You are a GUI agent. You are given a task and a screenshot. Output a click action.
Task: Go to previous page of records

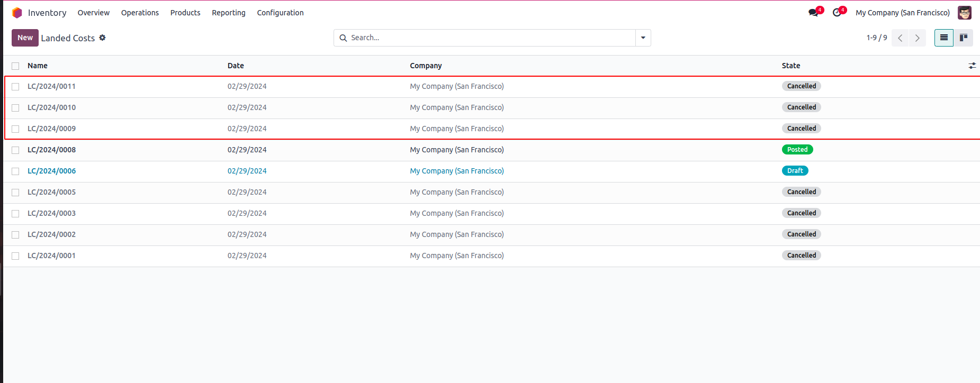coord(900,38)
